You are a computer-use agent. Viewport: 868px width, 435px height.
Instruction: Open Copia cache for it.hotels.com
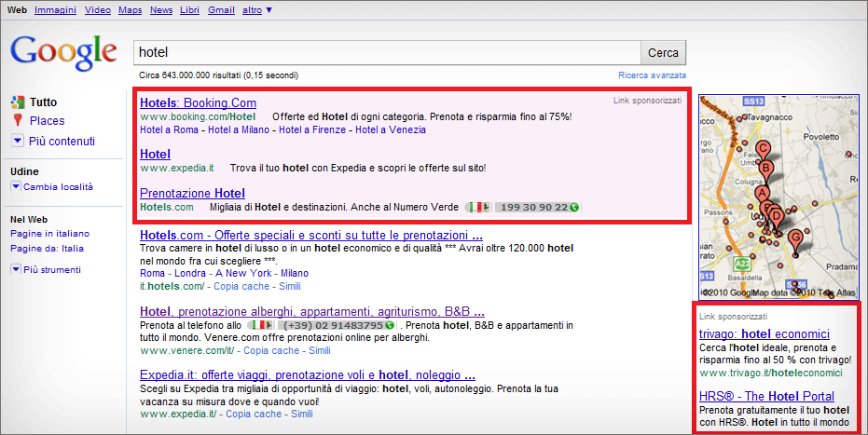point(241,286)
